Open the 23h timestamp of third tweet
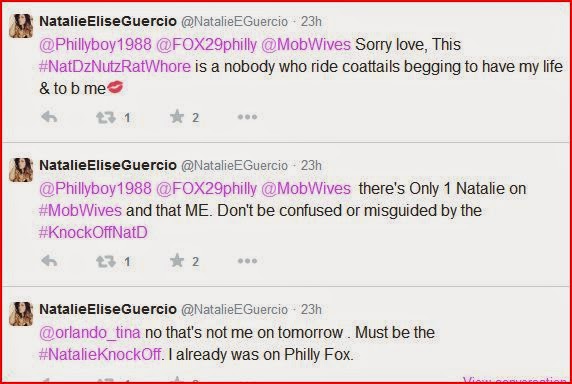Viewport: 572px width, 384px height. [x=311, y=310]
